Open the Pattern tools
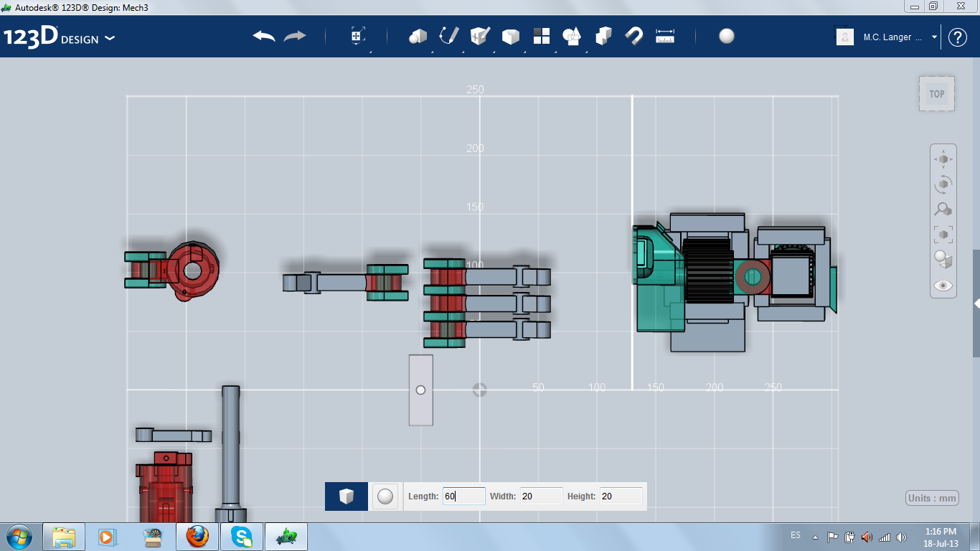Viewport: 980px width, 551px height. click(542, 36)
